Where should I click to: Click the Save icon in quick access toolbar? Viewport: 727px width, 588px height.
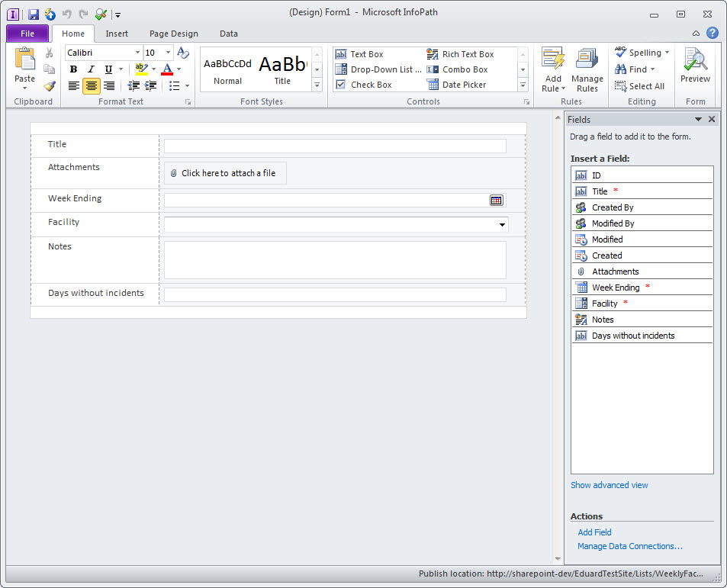[x=34, y=14]
